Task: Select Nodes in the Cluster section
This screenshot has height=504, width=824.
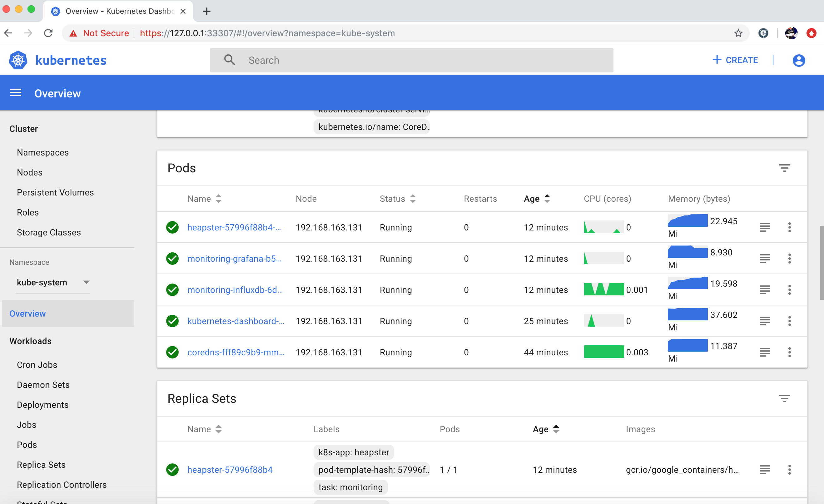Action: tap(29, 172)
